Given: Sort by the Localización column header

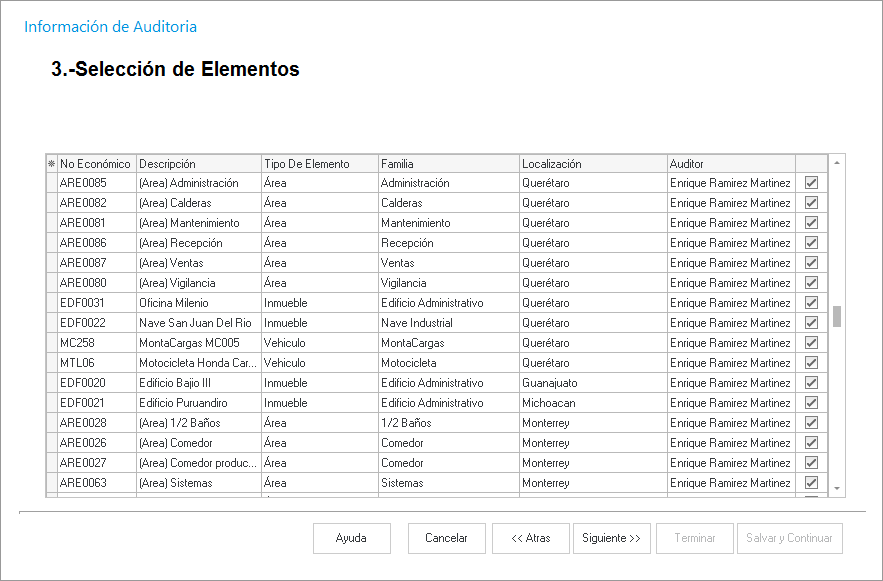Looking at the screenshot, I should [592, 164].
